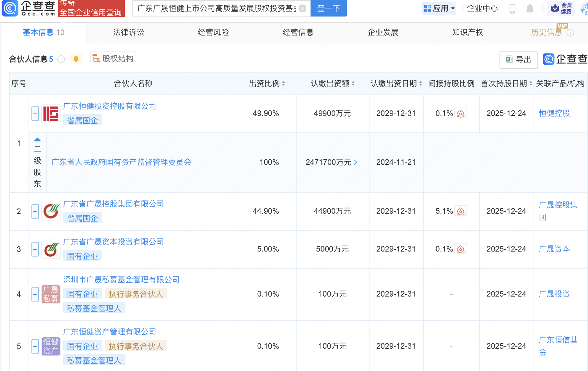Sort table by 出资比例 column

point(283,84)
